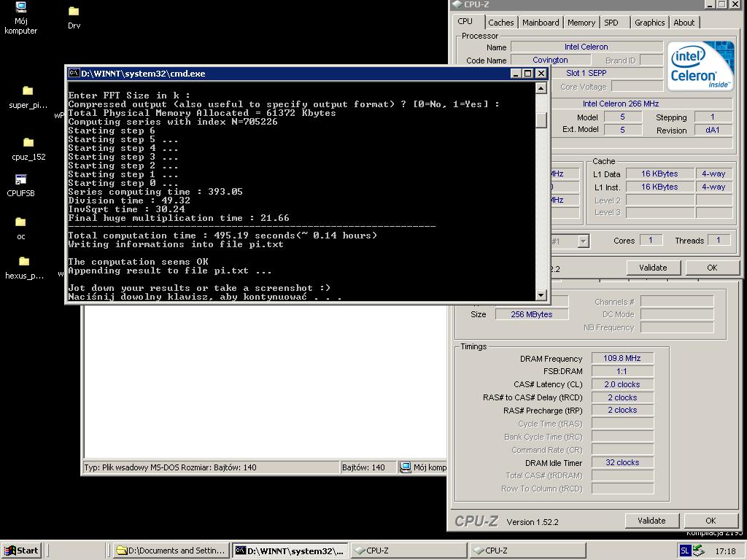Select the Documents and Settings taskbar button
747x560 pixels.
coord(172,551)
